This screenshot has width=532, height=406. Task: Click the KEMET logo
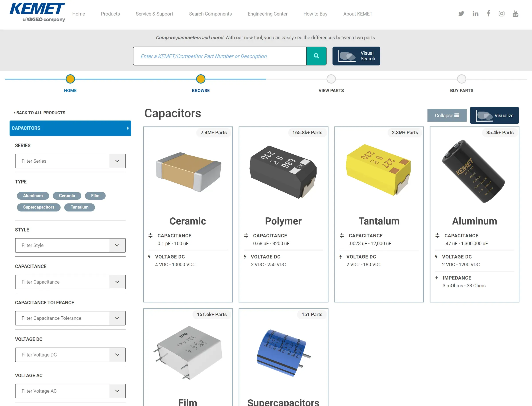(37, 12)
